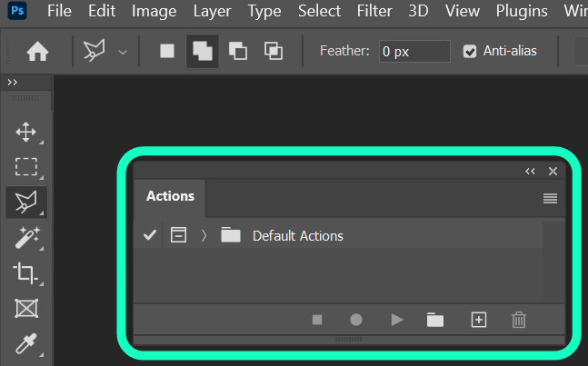Image resolution: width=588 pixels, height=366 pixels.
Task: Choose Add to selection mode icon
Action: point(203,51)
